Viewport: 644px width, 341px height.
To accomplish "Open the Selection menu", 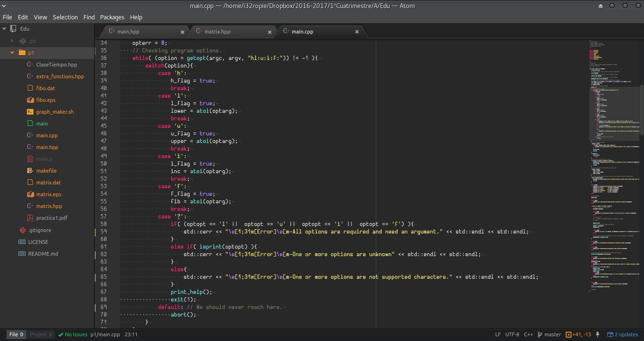I will tap(65, 17).
